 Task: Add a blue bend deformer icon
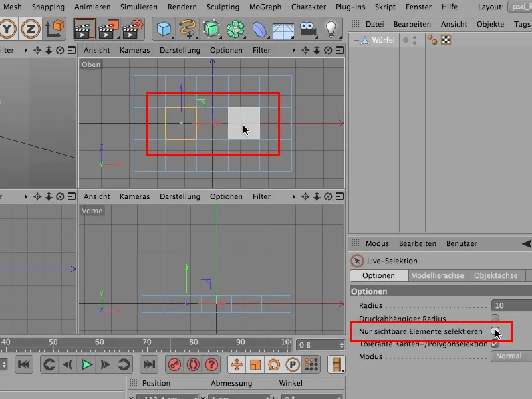tap(259, 30)
